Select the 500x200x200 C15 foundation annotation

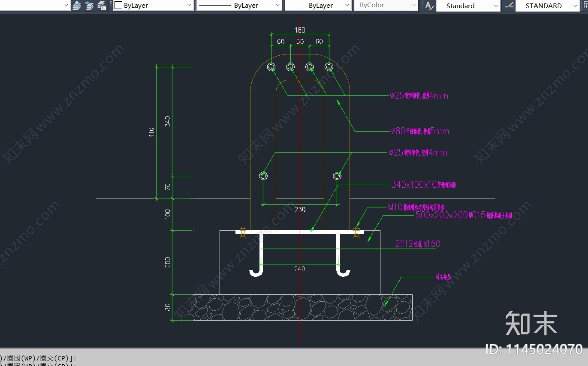pos(464,215)
